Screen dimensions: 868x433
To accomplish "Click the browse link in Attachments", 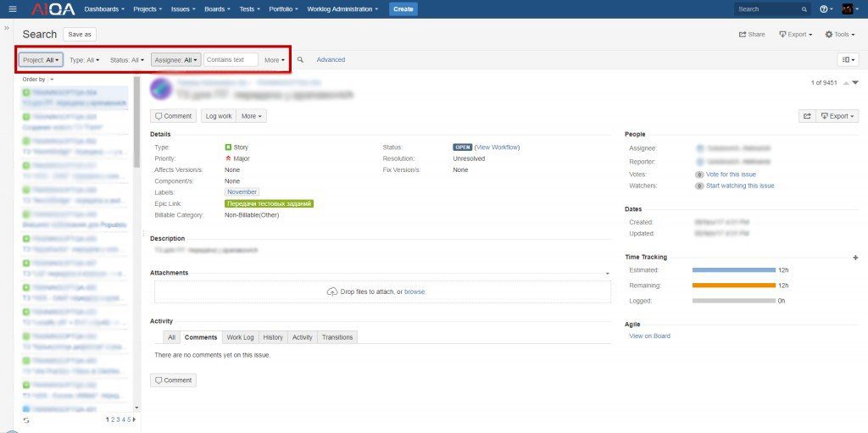I will [415, 291].
